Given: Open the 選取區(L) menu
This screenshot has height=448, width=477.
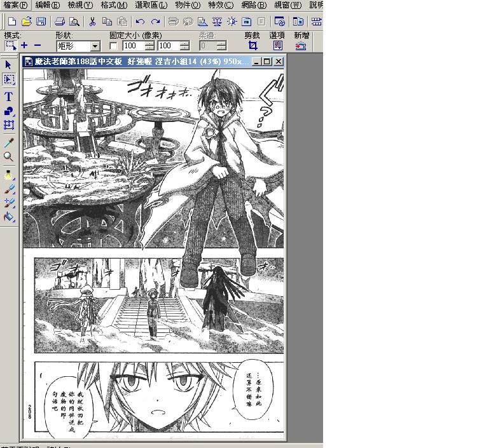Looking at the screenshot, I should coord(151,5).
